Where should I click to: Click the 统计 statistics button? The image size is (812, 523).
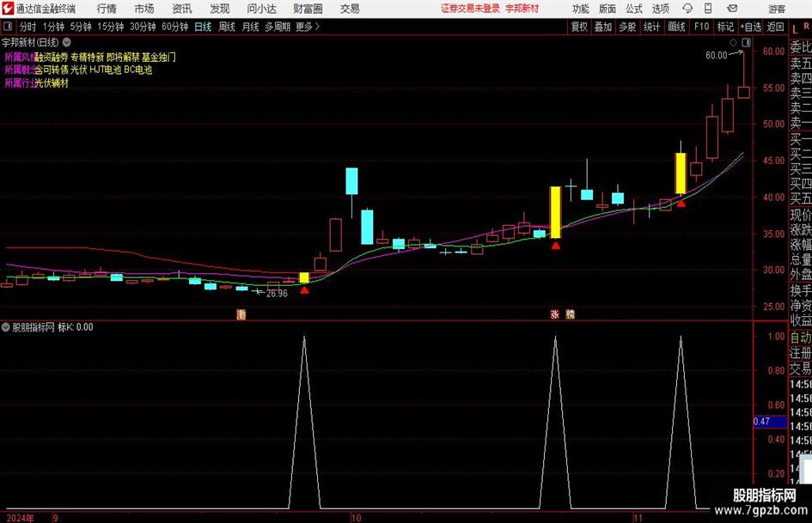[651, 27]
